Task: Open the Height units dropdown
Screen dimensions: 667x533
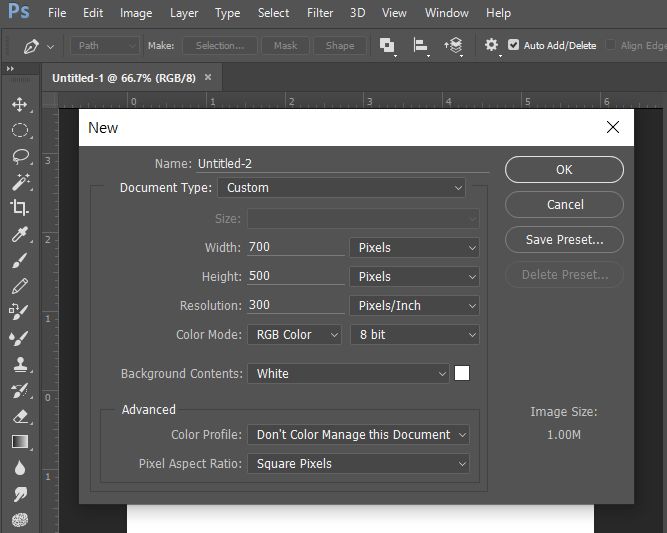Action: coord(414,276)
